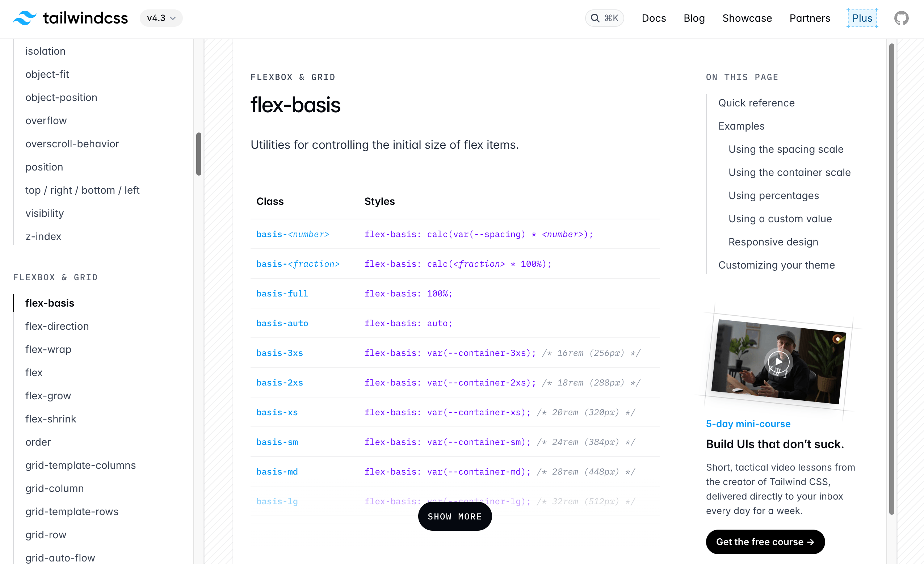This screenshot has height=564, width=924.
Task: Click the flex-basis: auto; style cell
Action: point(408,323)
